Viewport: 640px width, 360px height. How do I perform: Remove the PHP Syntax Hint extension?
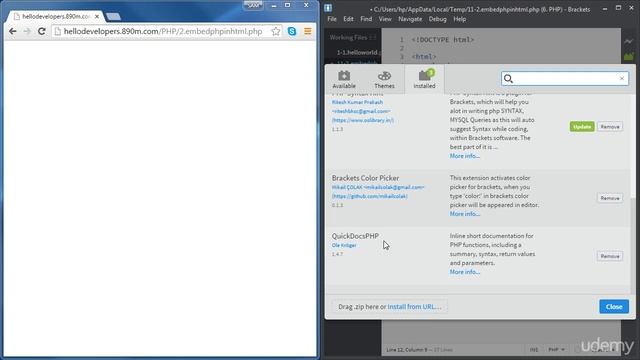coord(610,127)
